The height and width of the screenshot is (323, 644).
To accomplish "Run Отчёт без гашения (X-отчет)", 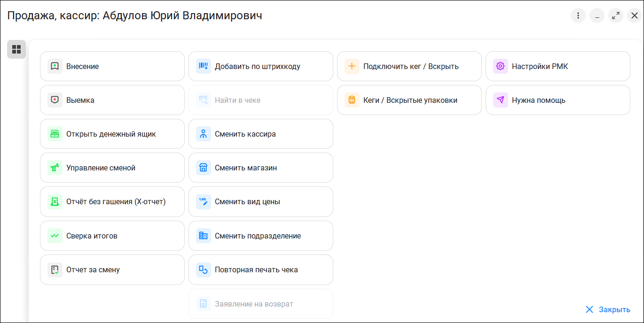I will (x=112, y=202).
